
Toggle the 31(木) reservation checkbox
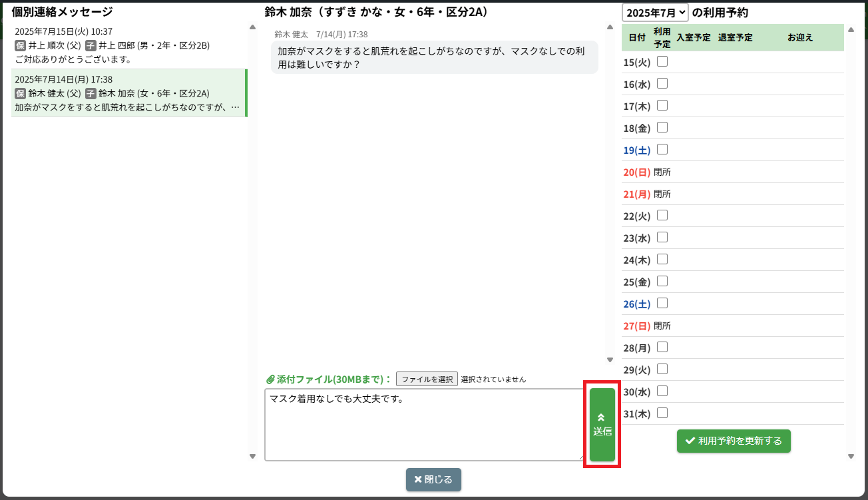click(662, 413)
